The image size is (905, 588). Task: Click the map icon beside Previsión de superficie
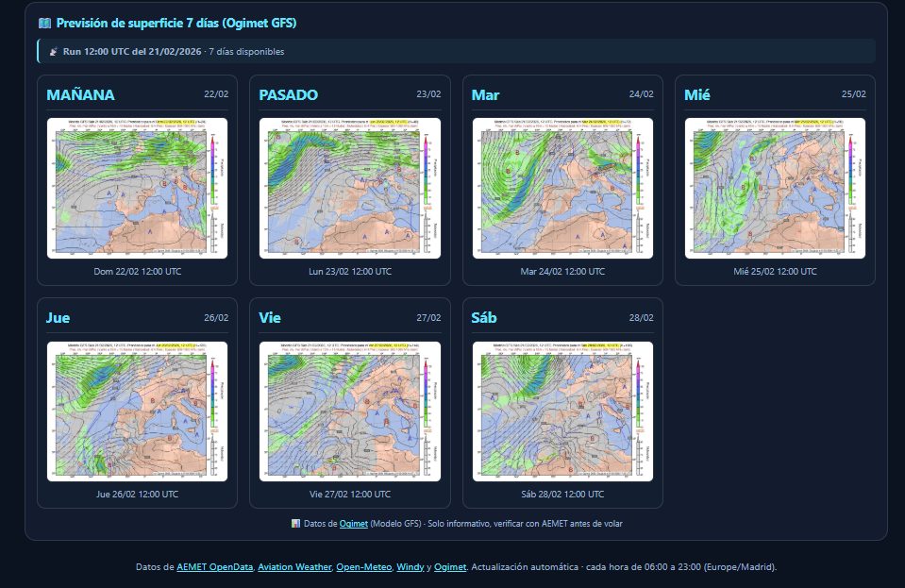[x=44, y=23]
